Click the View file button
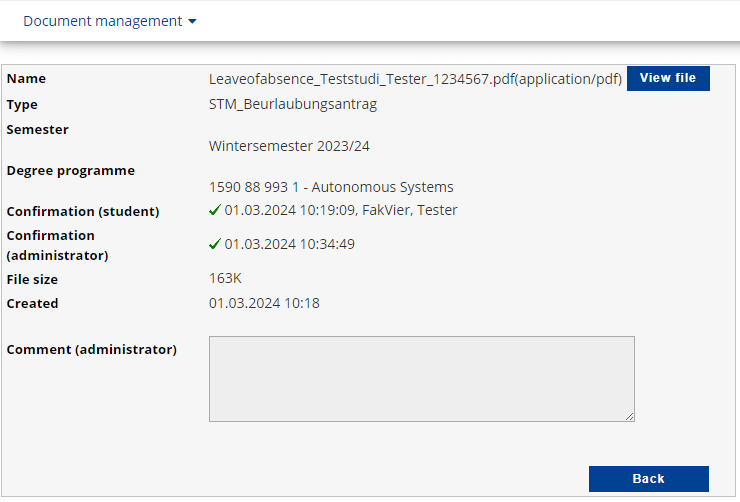 tap(668, 78)
